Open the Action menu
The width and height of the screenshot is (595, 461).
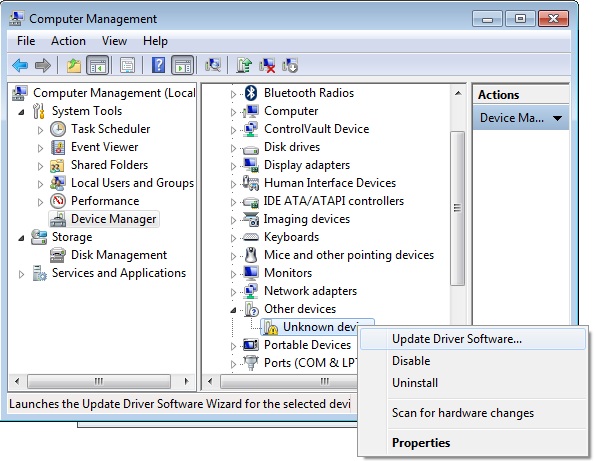pos(68,41)
